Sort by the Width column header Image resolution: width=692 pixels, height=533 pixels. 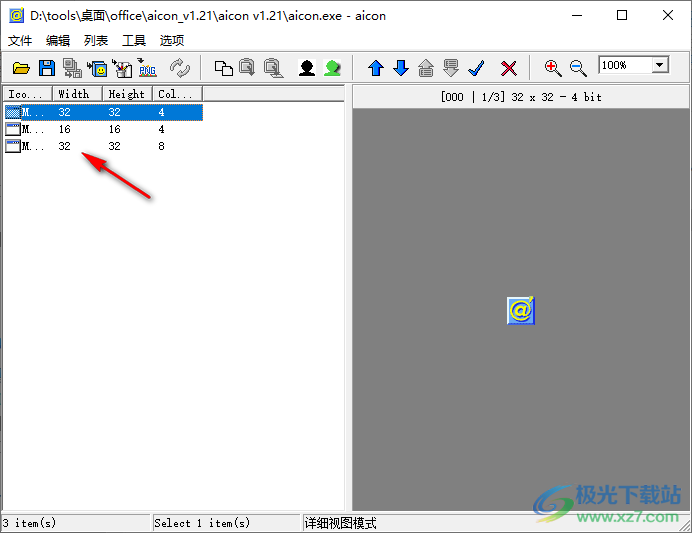tap(78, 94)
